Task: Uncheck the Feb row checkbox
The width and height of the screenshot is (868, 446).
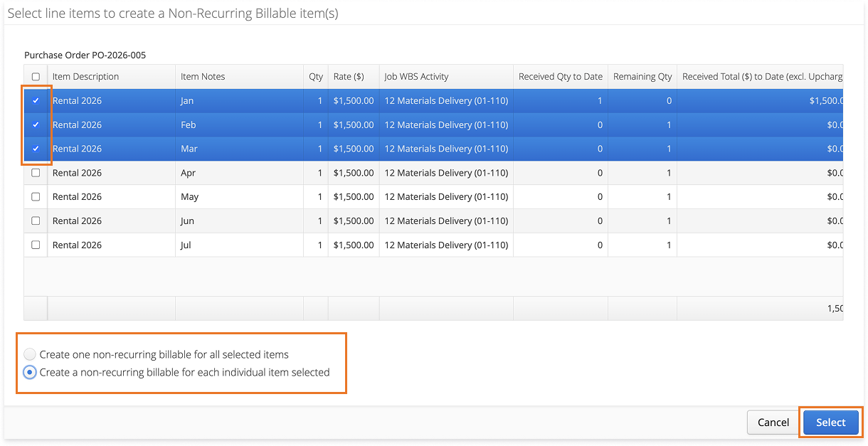Action: pyautogui.click(x=36, y=125)
